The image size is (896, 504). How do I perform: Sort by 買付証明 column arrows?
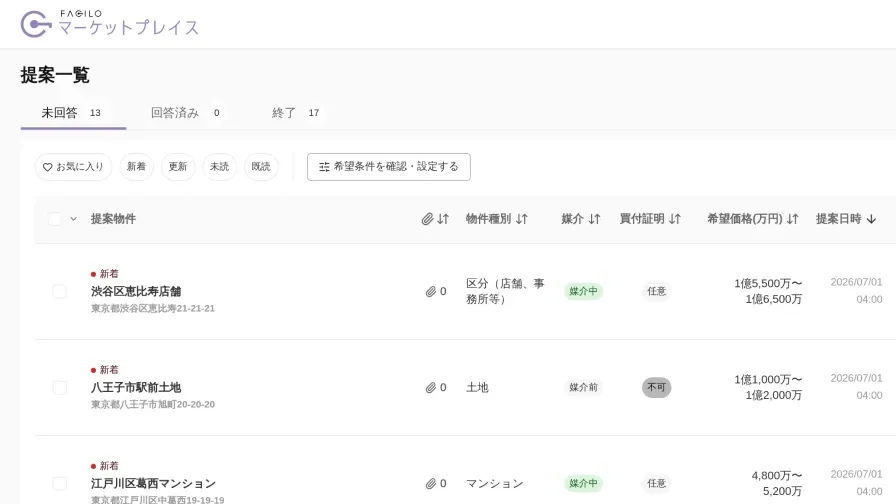675,219
